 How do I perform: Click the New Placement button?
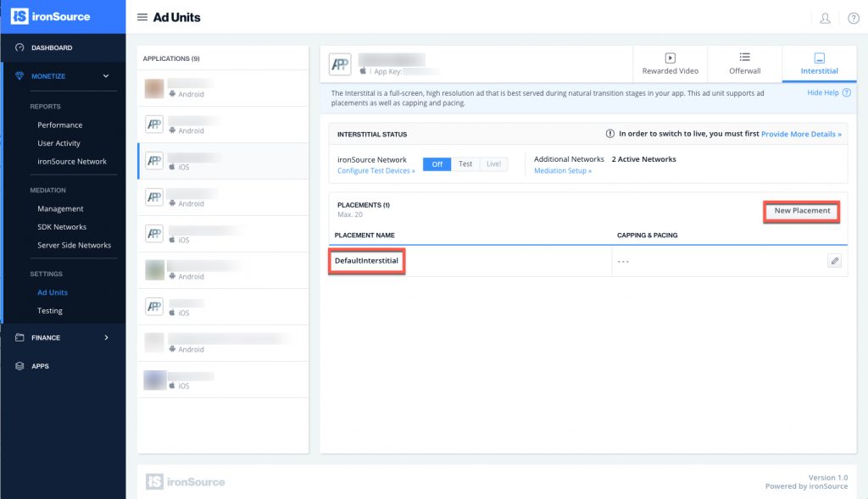(x=802, y=211)
